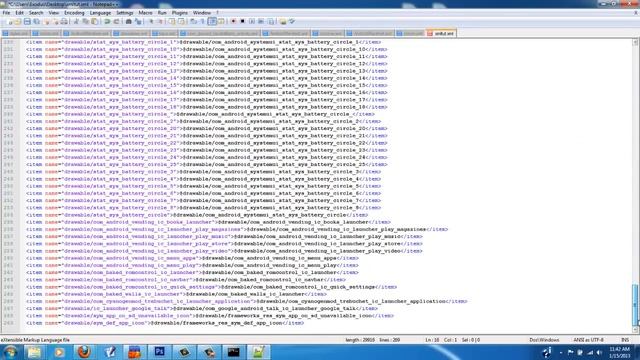Open Firefox from the taskbar
This screenshot has height=360, width=640.
click(84, 352)
